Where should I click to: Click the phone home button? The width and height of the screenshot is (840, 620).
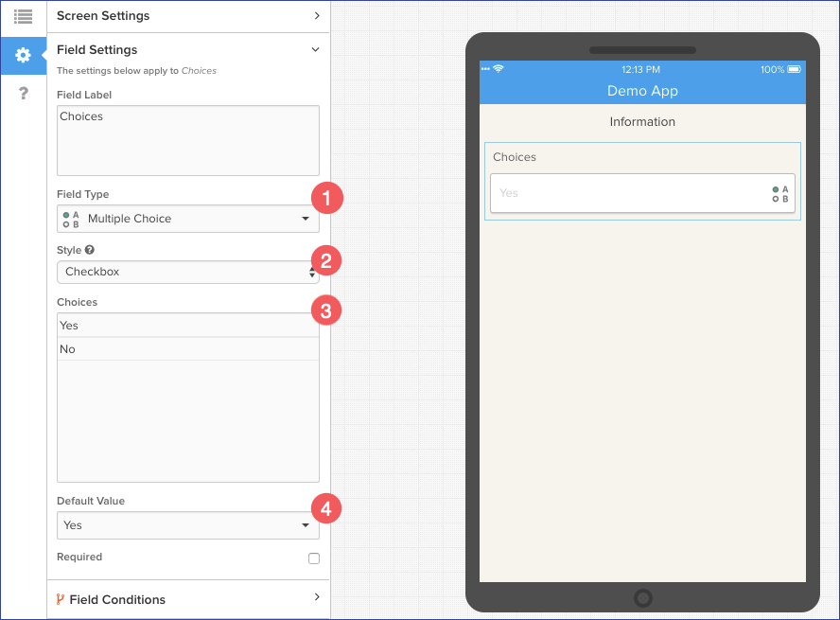(x=643, y=598)
